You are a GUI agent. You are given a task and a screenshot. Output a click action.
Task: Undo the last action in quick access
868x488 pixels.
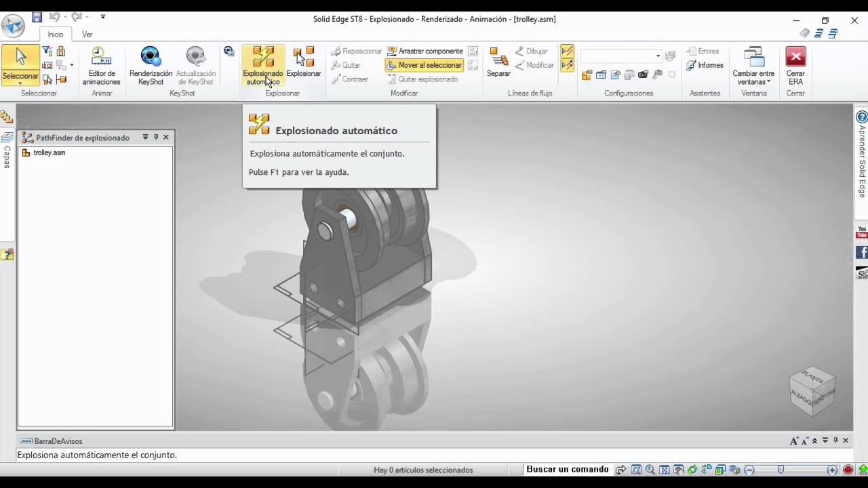click(x=54, y=17)
